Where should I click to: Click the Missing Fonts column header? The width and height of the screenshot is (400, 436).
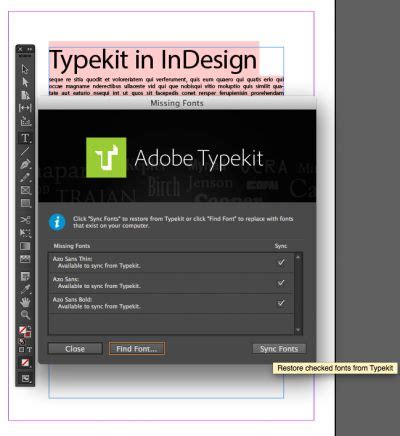[x=72, y=246]
